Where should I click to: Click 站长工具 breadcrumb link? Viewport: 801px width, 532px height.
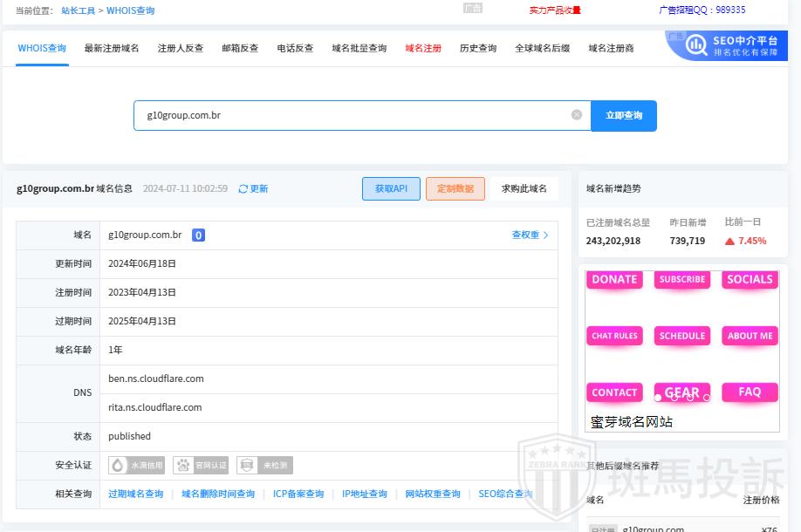pyautogui.click(x=79, y=10)
